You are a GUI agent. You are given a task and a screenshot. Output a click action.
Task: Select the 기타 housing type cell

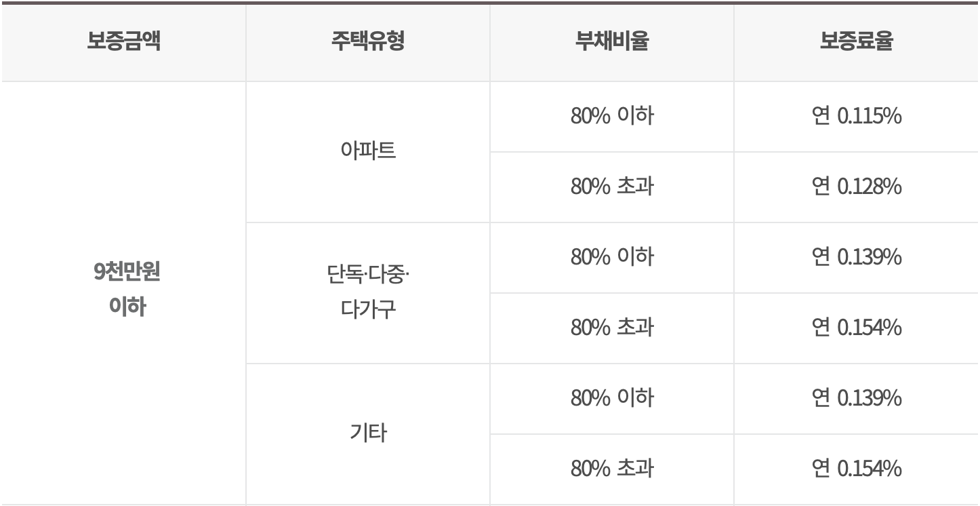tap(368, 434)
